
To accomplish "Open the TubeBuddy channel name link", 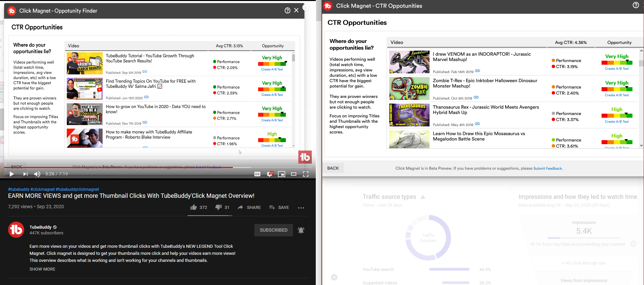I will point(41,227).
